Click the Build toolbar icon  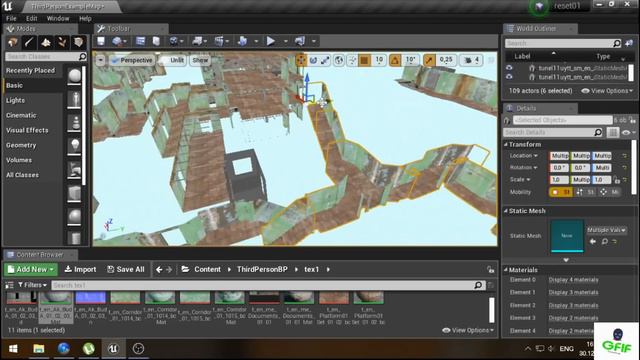pyautogui.click(x=243, y=41)
